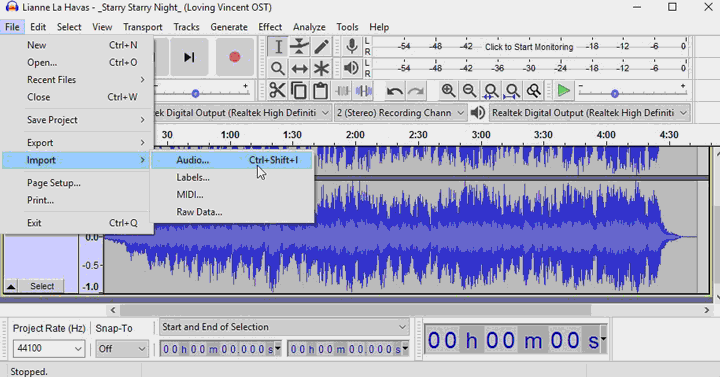The width and height of the screenshot is (720, 377).
Task: Click the selection start time field
Action: point(220,349)
